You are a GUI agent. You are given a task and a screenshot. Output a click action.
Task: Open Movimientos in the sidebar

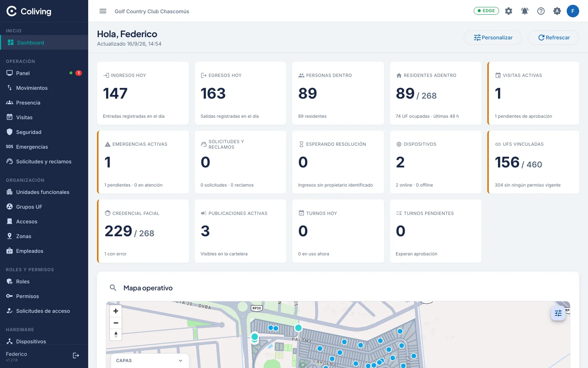click(x=44, y=88)
